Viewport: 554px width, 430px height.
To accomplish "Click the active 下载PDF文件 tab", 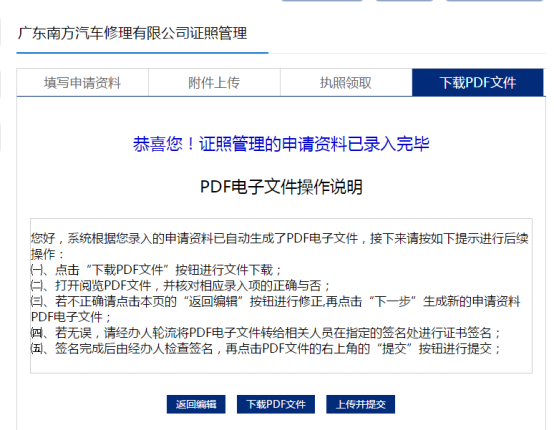I will point(478,83).
